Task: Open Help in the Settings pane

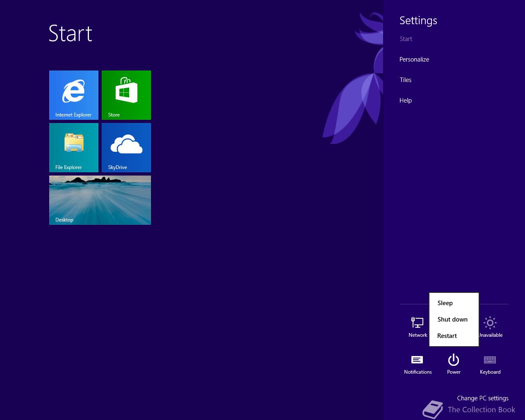Action: click(x=406, y=100)
